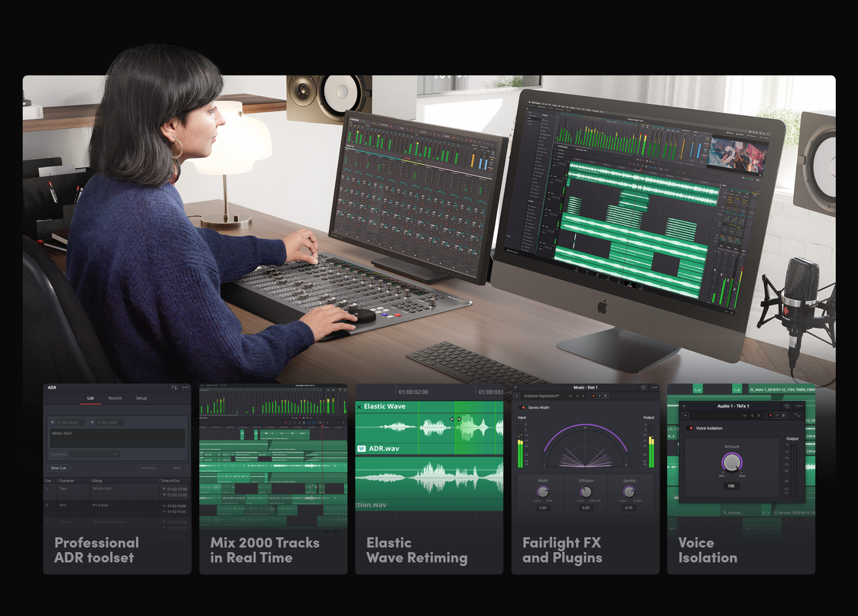858x616 pixels.
Task: Toggle the Voice Isolation enable switch
Action: point(690,428)
